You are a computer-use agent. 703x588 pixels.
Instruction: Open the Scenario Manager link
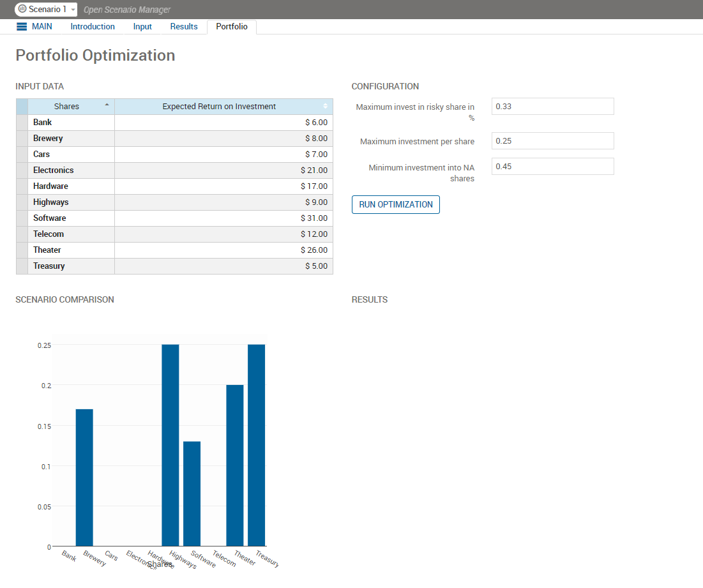coord(127,10)
